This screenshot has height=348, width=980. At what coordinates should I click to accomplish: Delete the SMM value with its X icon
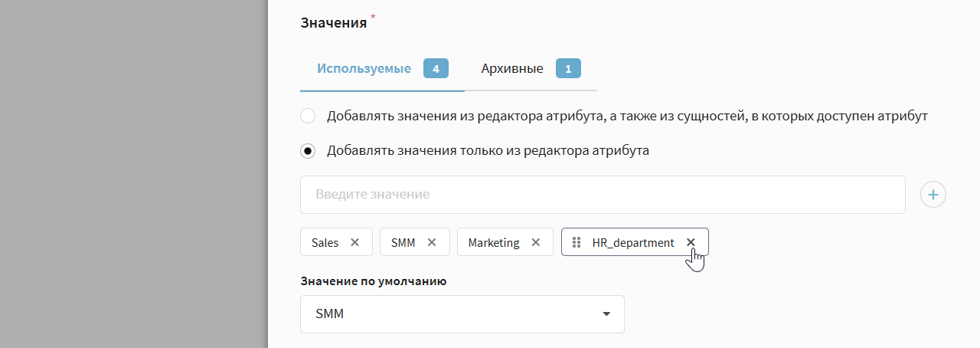(432, 242)
